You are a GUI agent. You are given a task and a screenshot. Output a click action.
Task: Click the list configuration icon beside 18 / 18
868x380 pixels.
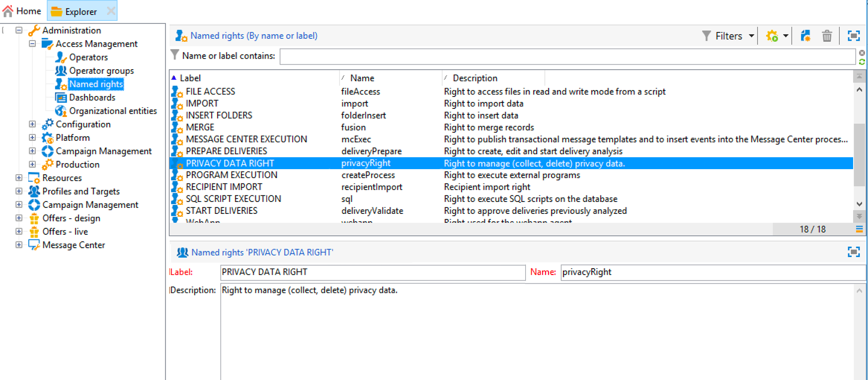pos(859,229)
